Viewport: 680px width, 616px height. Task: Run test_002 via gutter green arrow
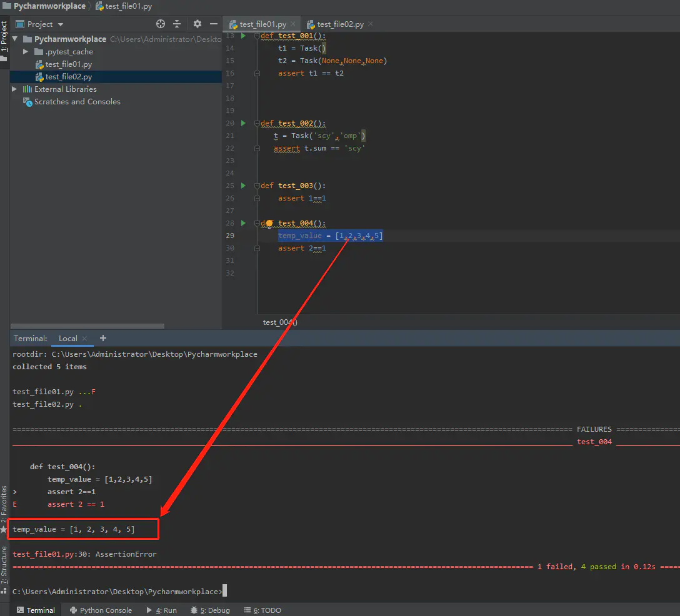coord(243,123)
